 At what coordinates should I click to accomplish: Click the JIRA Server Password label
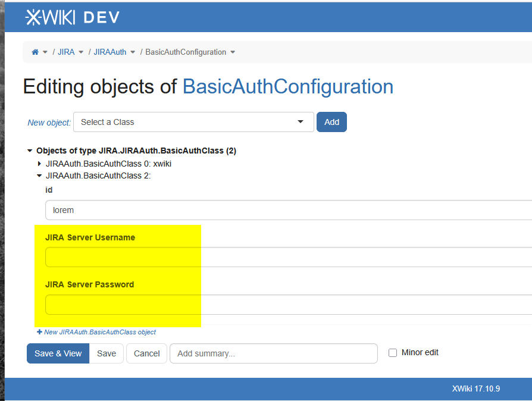[90, 284]
